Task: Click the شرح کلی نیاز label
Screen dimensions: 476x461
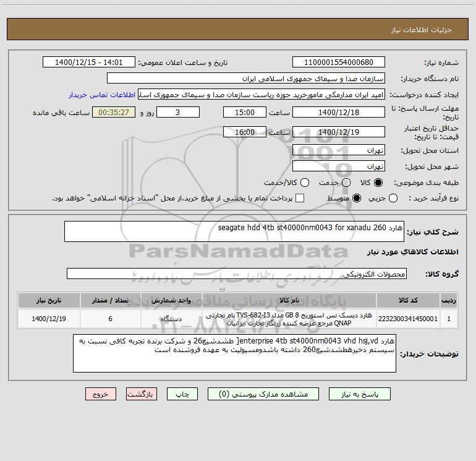Action: coord(433,232)
